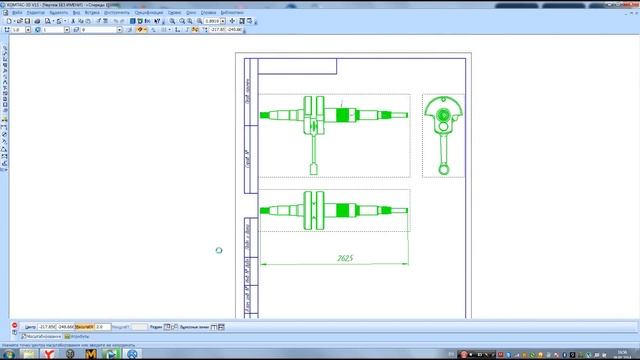The height and width of the screenshot is (360, 640).
Task: Click the Paste toolbar icon
Action: click(88, 21)
